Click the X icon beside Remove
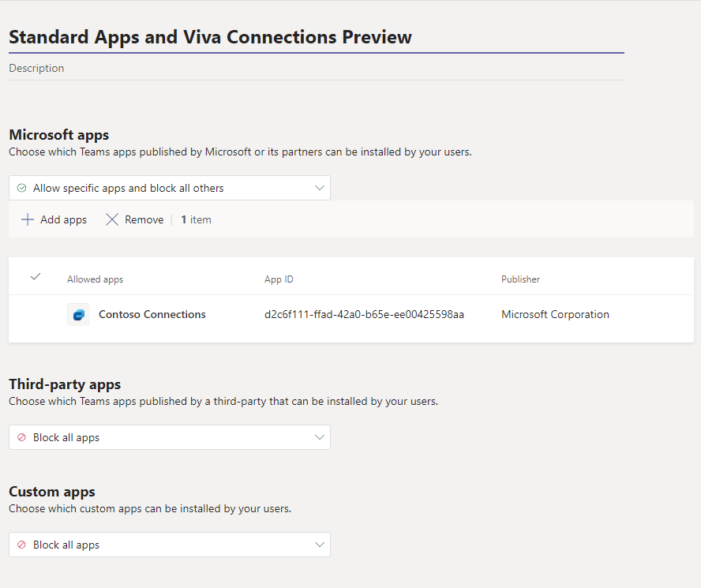The image size is (701, 588). (x=112, y=220)
